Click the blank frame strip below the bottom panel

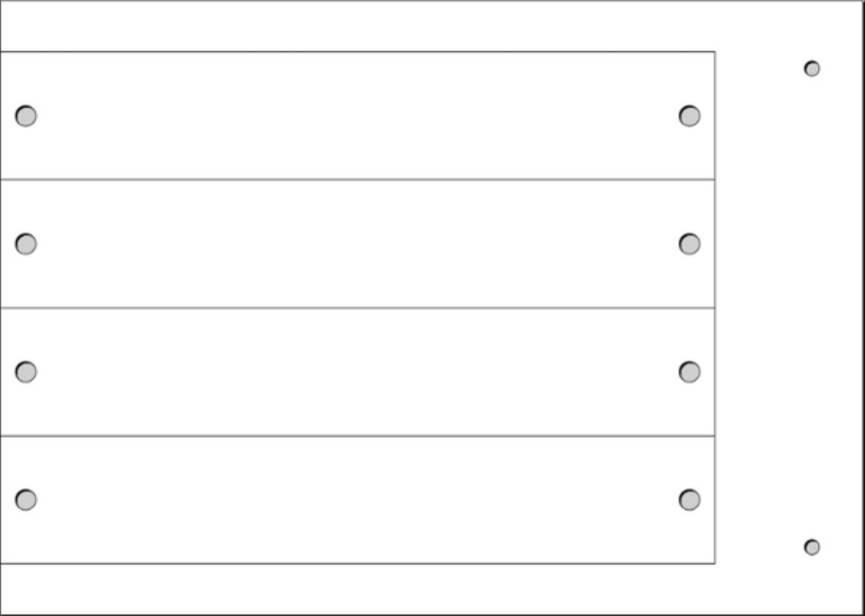tap(357, 589)
